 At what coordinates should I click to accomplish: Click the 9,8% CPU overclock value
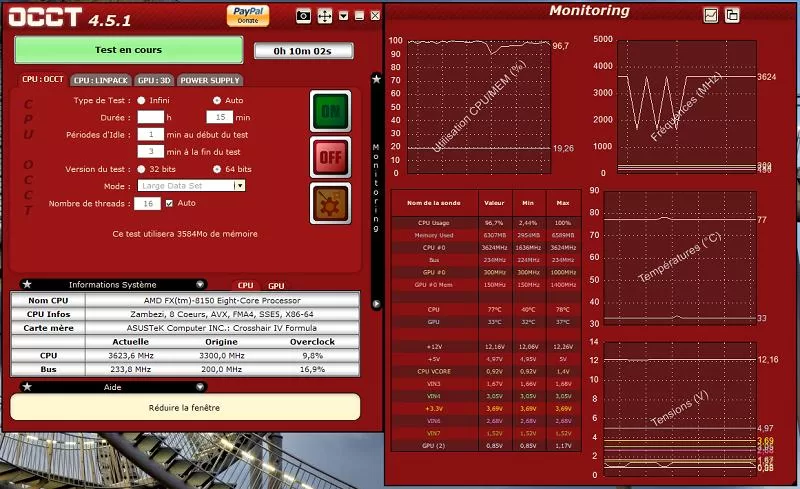[312, 356]
